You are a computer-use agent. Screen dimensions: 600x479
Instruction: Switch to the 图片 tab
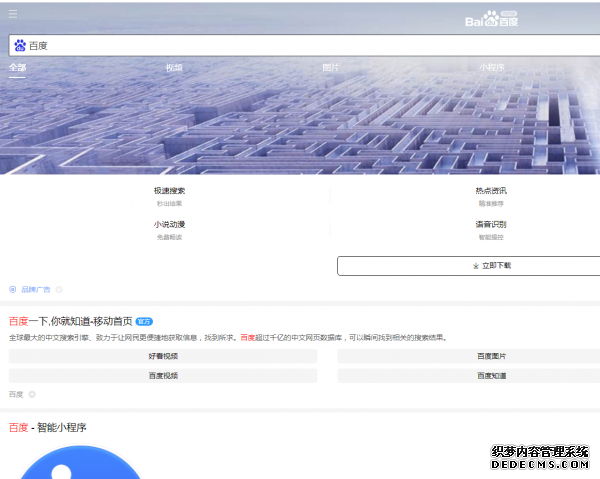point(331,68)
